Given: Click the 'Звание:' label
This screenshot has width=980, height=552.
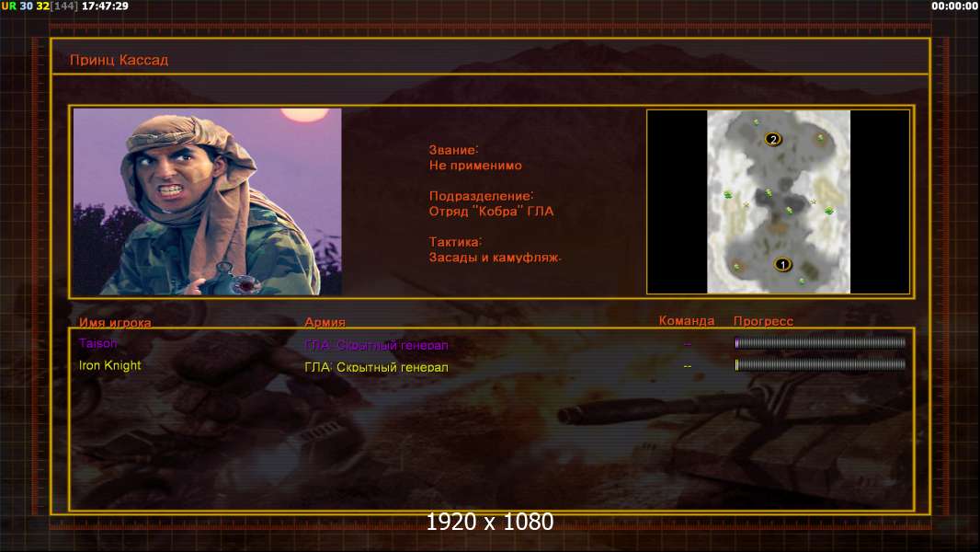Looking at the screenshot, I should (454, 150).
